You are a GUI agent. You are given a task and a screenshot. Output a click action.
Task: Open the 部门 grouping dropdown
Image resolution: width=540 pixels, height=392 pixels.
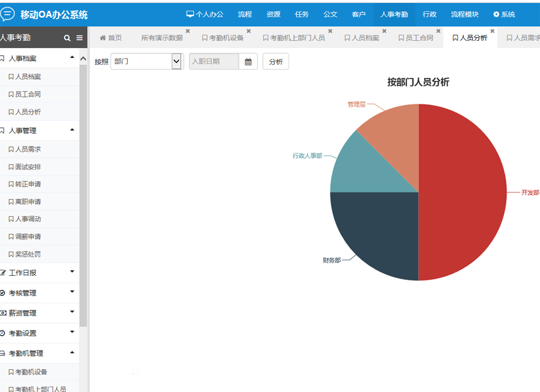(146, 62)
